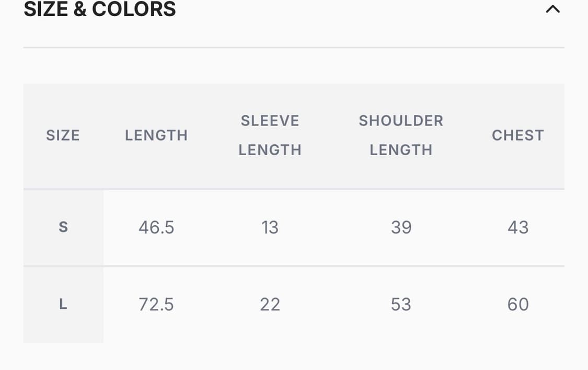Collapse the Size & Colors section chevron
The width and height of the screenshot is (588, 370).
click(x=552, y=9)
